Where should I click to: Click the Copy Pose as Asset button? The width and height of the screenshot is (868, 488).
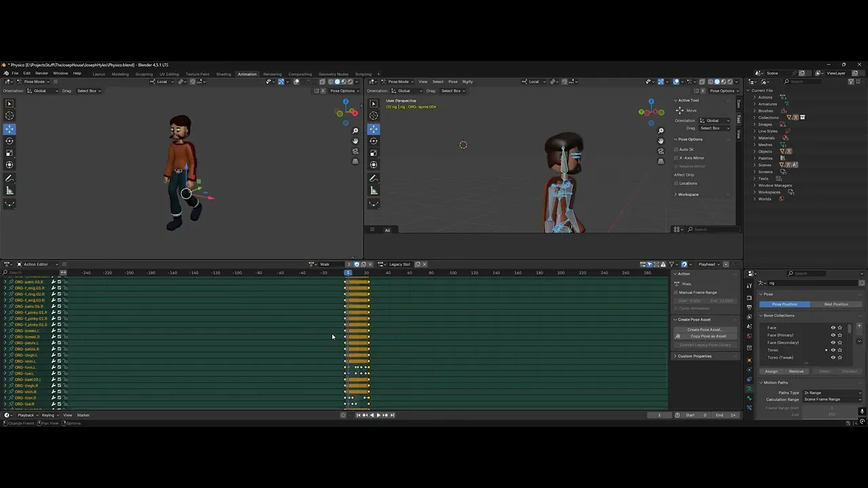pyautogui.click(x=705, y=336)
